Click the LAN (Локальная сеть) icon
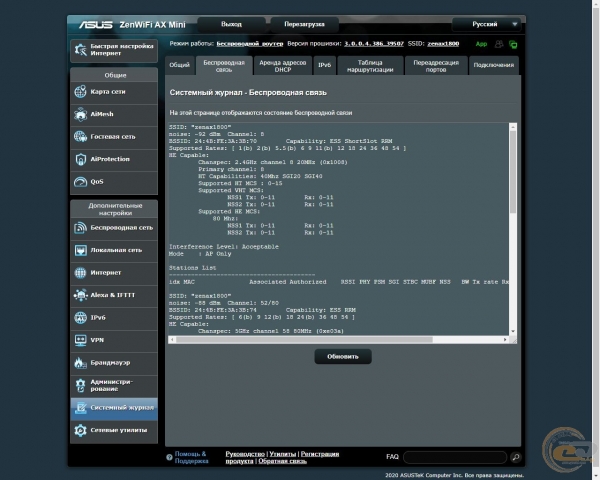 (x=80, y=250)
